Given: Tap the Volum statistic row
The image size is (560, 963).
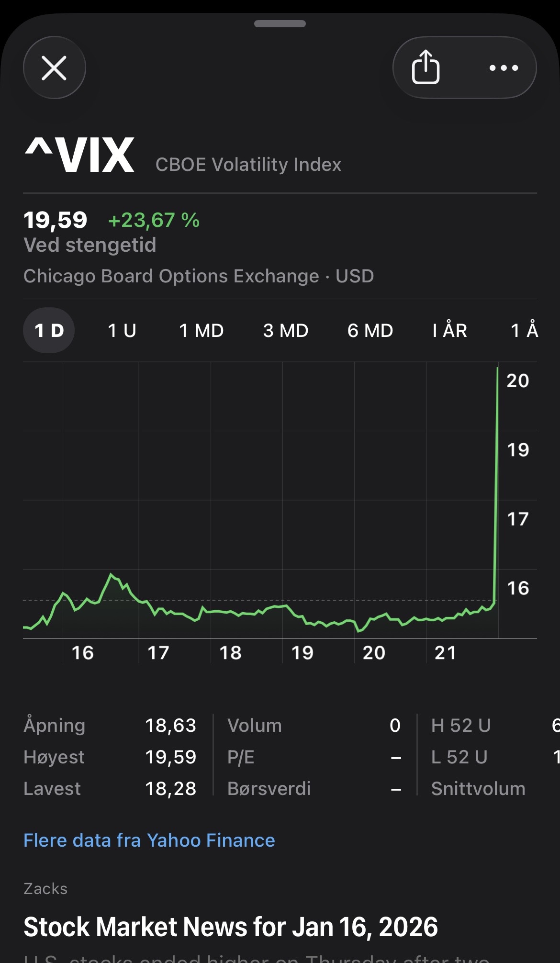Looking at the screenshot, I should (x=314, y=726).
